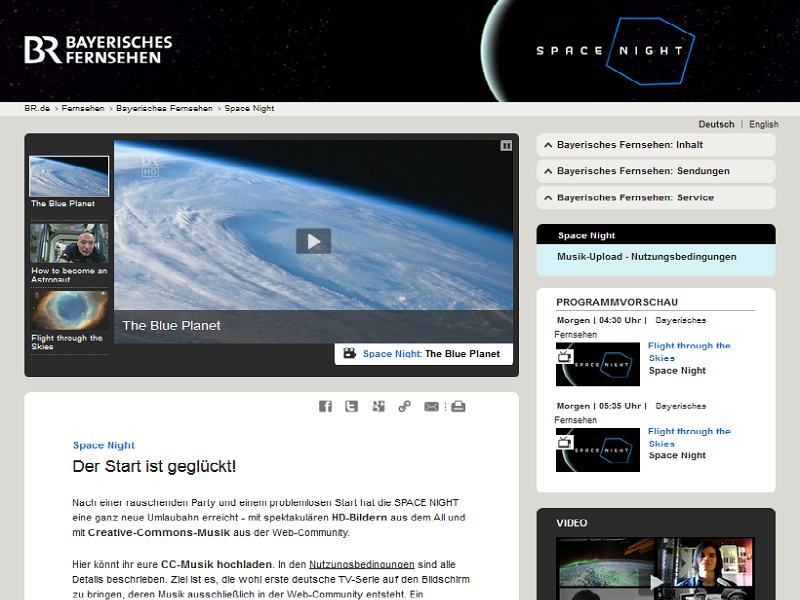Send the page by email icon
The height and width of the screenshot is (600, 800).
point(431,406)
